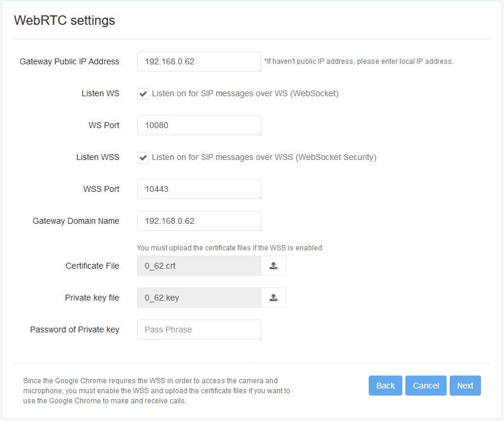
Task: Click the Cancel button
Action: 426,386
